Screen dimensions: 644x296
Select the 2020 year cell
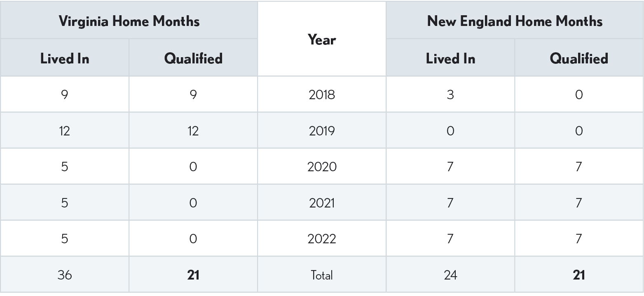pyautogui.click(x=322, y=167)
